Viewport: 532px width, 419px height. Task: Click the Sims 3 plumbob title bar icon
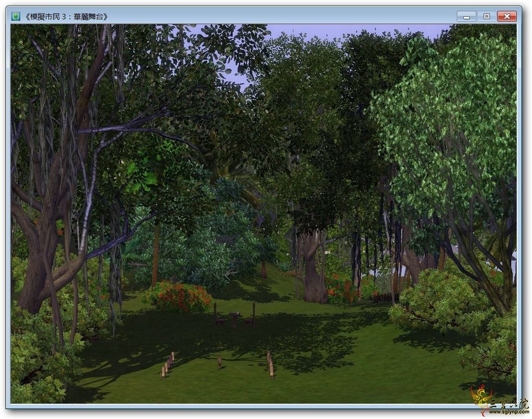point(16,16)
